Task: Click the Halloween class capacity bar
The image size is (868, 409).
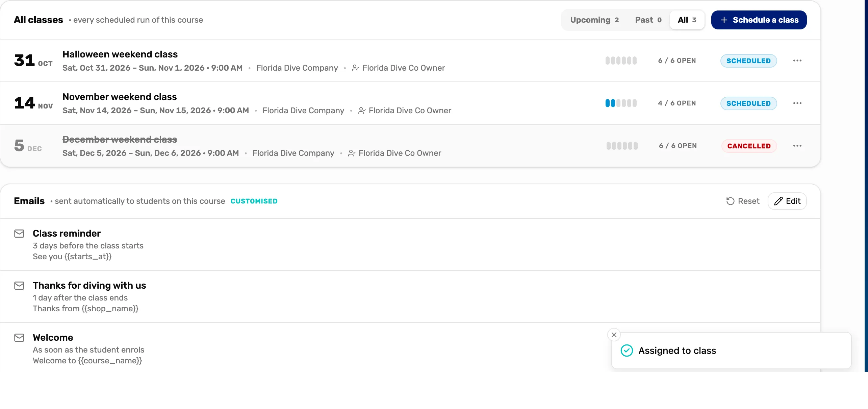Action: pyautogui.click(x=621, y=61)
